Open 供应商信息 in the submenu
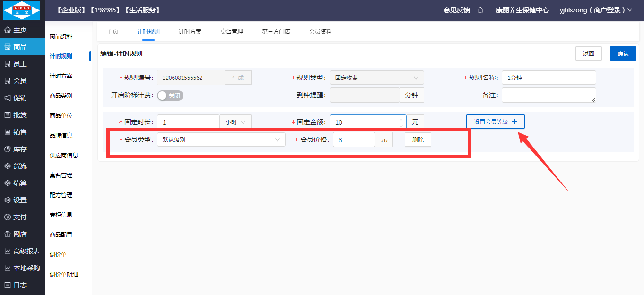The image size is (644, 295). [x=64, y=155]
